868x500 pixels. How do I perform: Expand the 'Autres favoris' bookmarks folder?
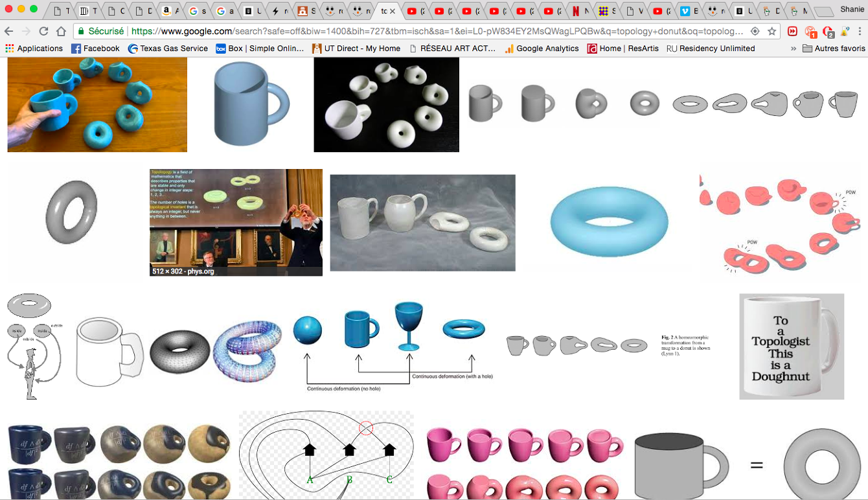point(836,48)
